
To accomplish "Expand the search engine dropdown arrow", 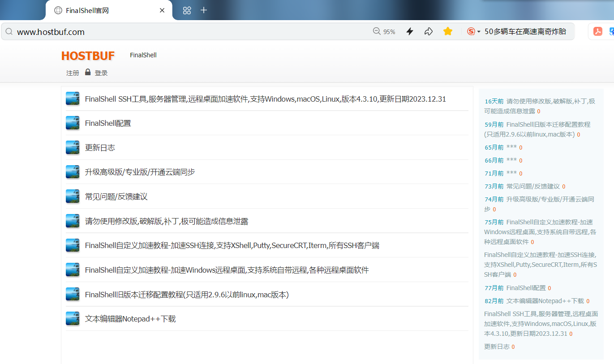I will point(479,32).
